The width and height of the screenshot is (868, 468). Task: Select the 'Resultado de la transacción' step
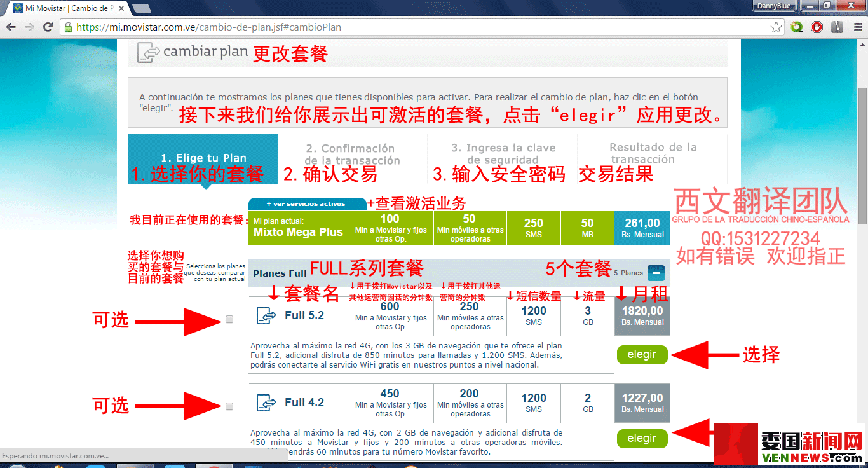(653, 159)
